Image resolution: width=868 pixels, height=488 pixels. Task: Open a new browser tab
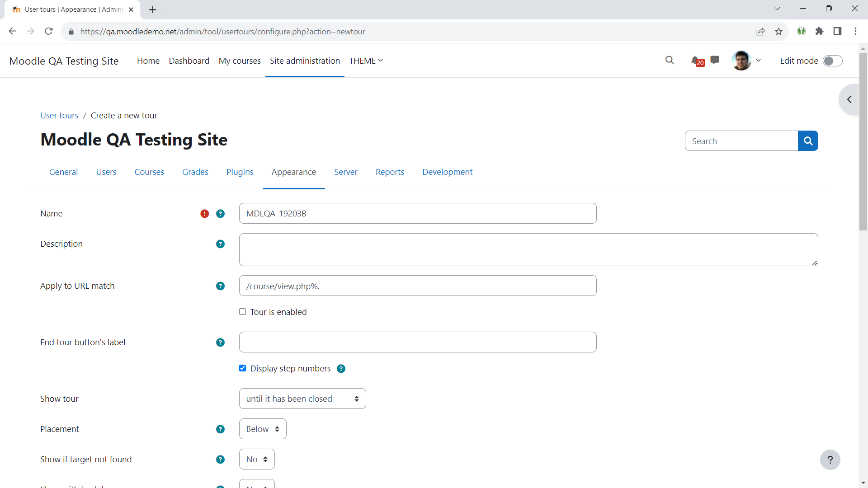point(153,9)
